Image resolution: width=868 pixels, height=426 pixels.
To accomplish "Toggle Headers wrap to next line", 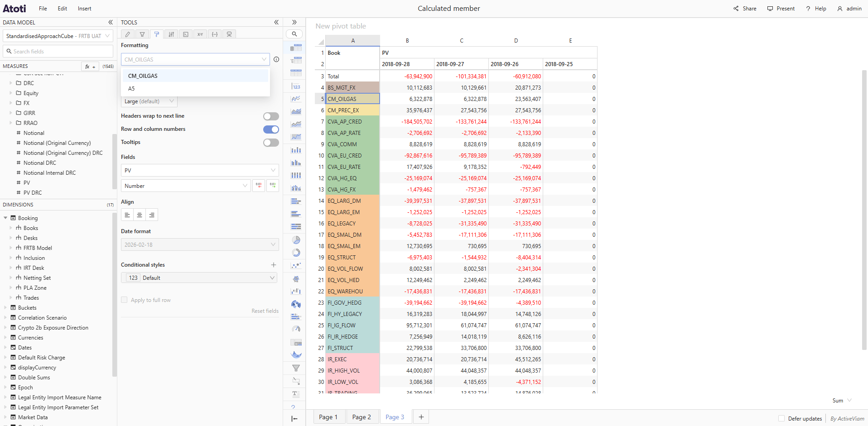I will point(271,116).
